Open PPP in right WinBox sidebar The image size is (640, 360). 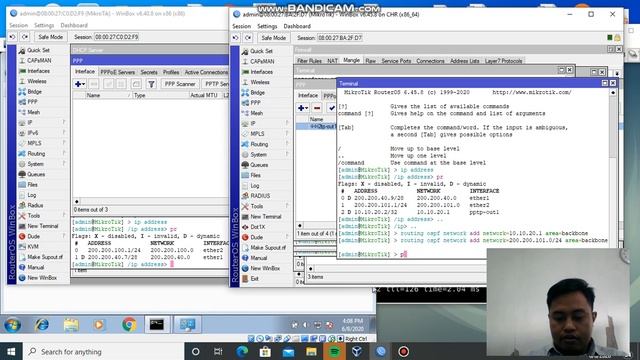[x=256, y=103]
